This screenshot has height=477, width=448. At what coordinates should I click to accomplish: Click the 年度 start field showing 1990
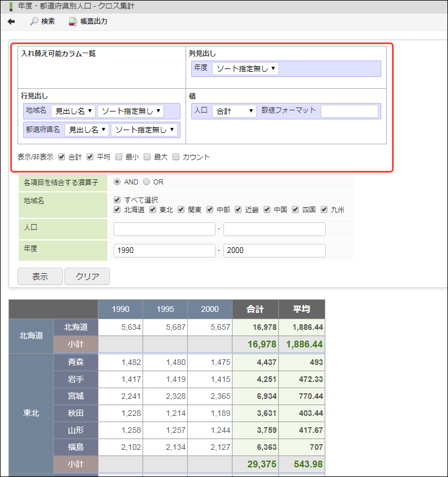pyautogui.click(x=164, y=251)
